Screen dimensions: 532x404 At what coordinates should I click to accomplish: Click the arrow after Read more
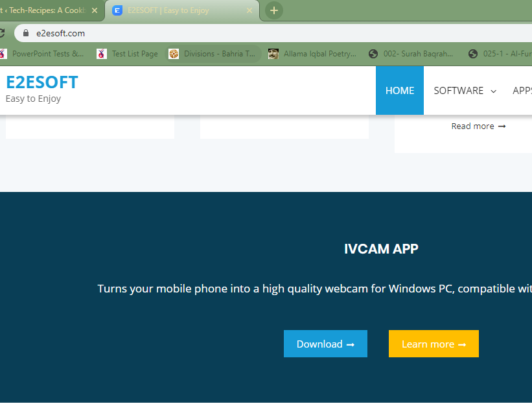coord(502,126)
